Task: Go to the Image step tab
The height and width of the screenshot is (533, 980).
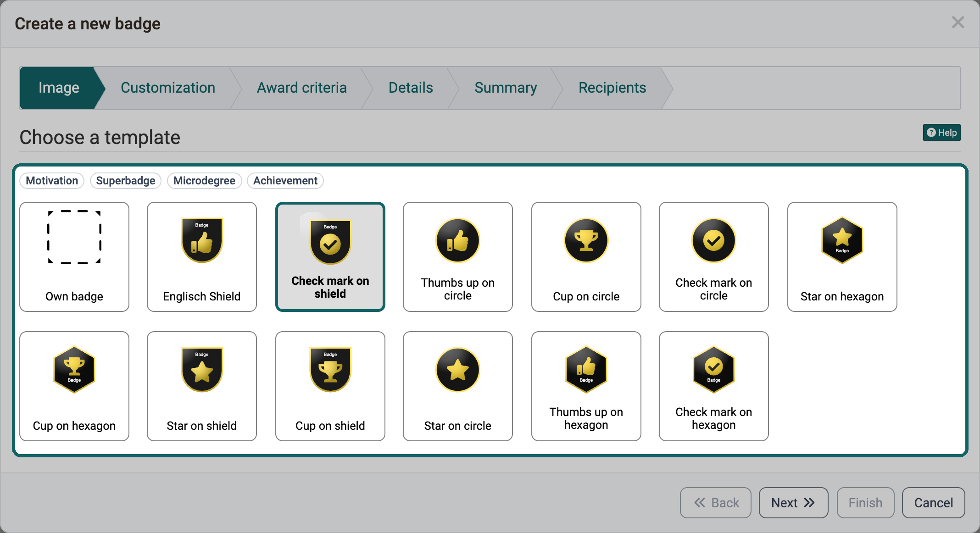Action: point(59,88)
